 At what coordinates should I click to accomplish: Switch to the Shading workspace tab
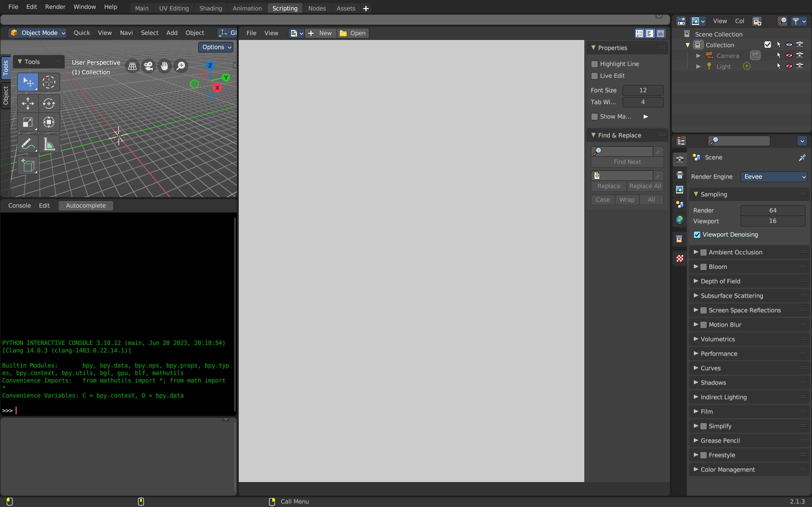[x=210, y=8]
